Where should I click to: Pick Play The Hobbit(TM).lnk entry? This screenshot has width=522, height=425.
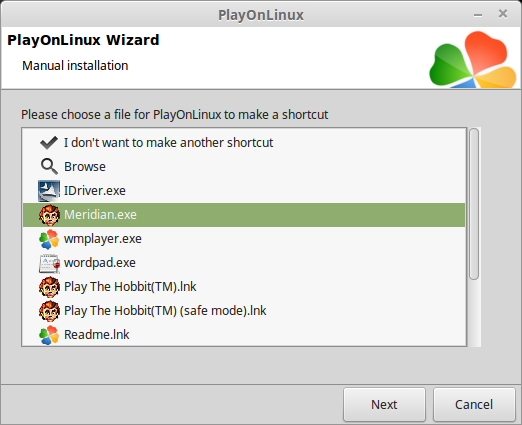[130, 287]
